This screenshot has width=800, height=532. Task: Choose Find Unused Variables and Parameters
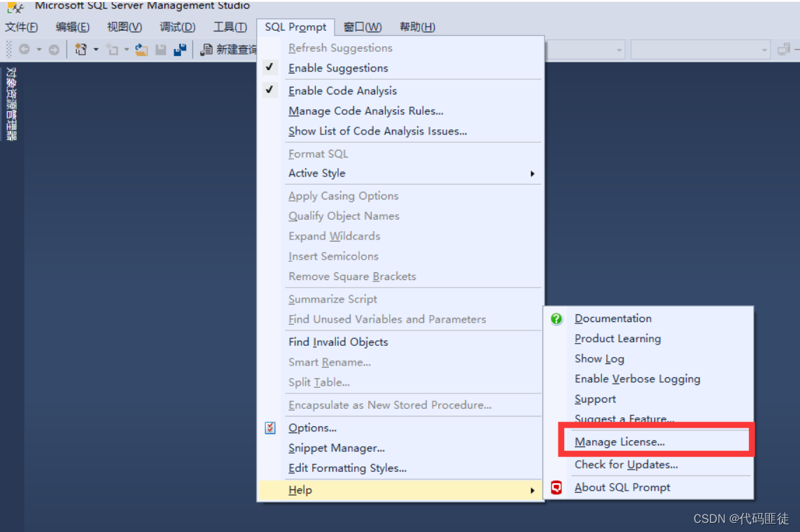click(387, 319)
